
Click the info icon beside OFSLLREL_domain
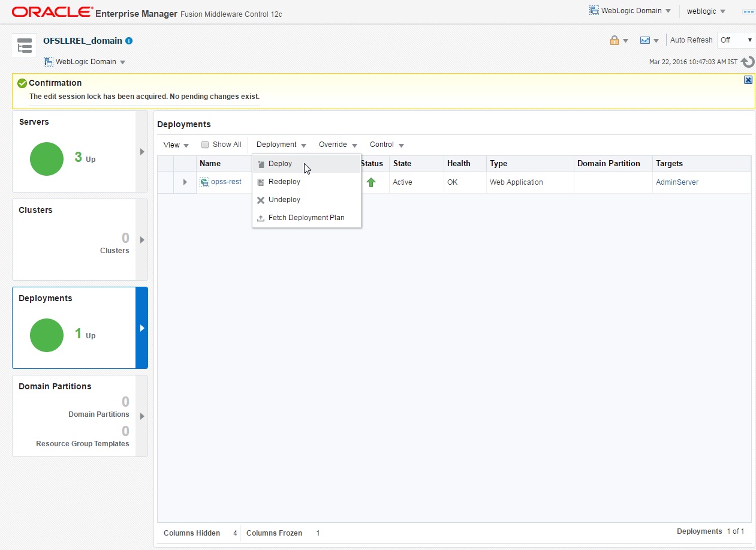129,41
